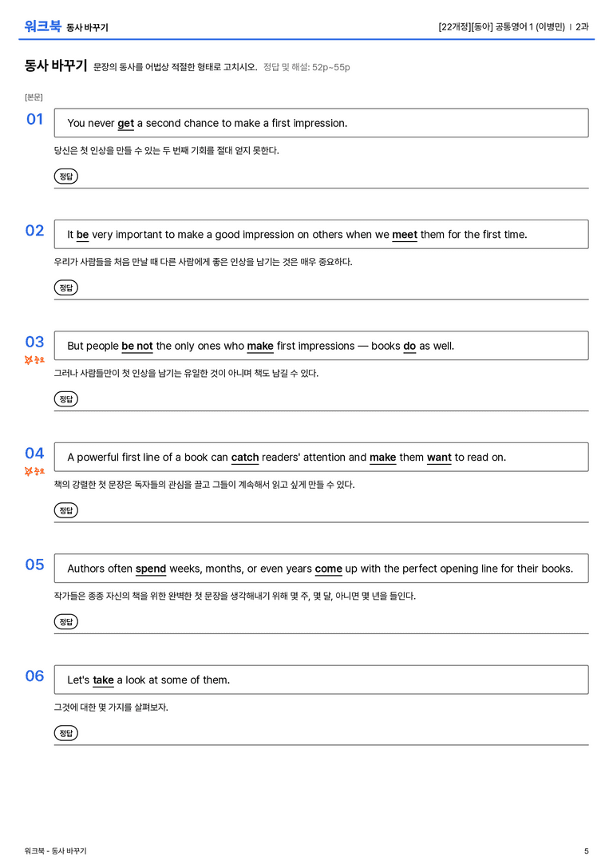Click the answer page reference 52p~55p
The width and height of the screenshot is (613, 868).
pos(330,68)
